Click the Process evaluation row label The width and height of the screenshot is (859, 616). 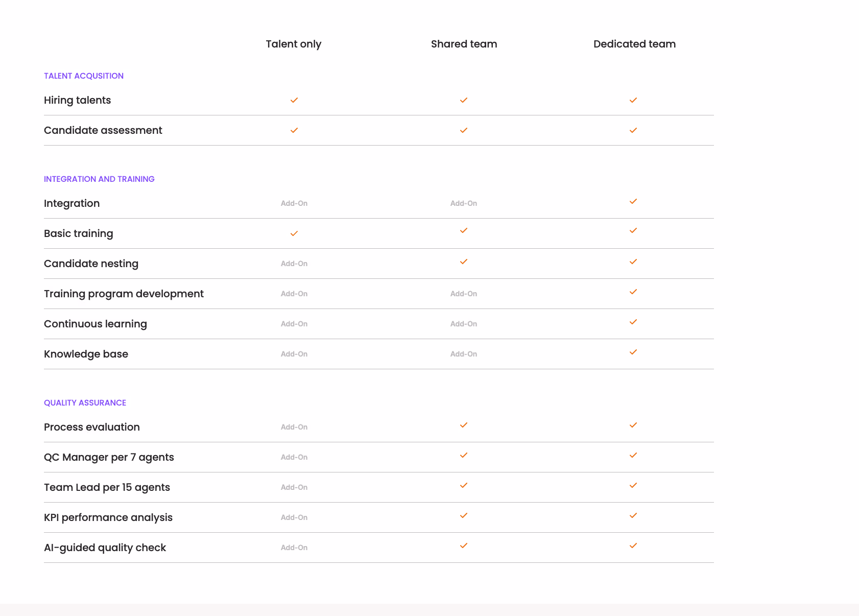(92, 427)
